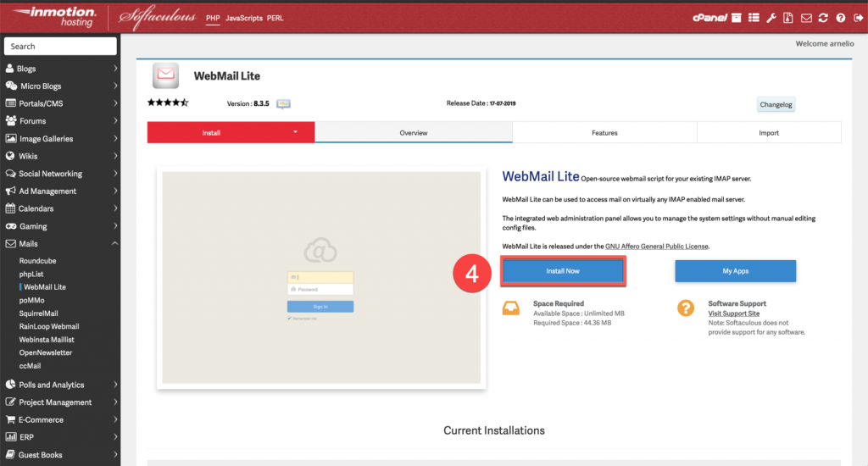Open the Guest Books category label

click(x=41, y=455)
